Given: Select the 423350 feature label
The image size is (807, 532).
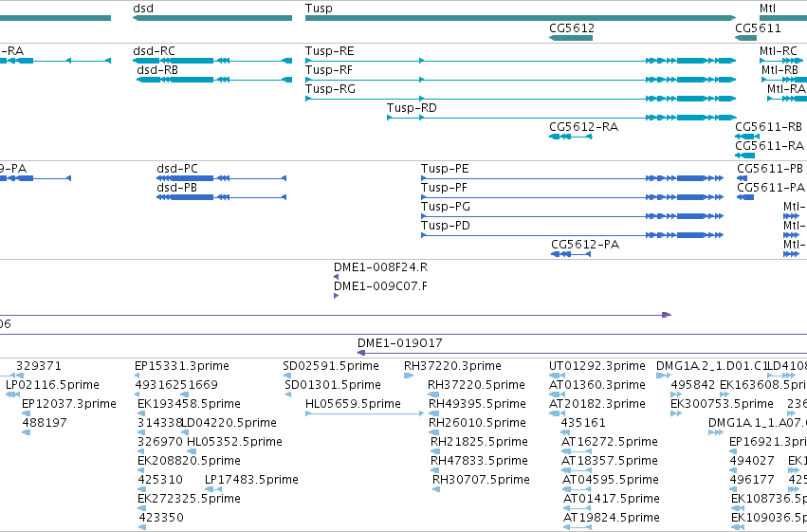Looking at the screenshot, I should click(161, 519).
